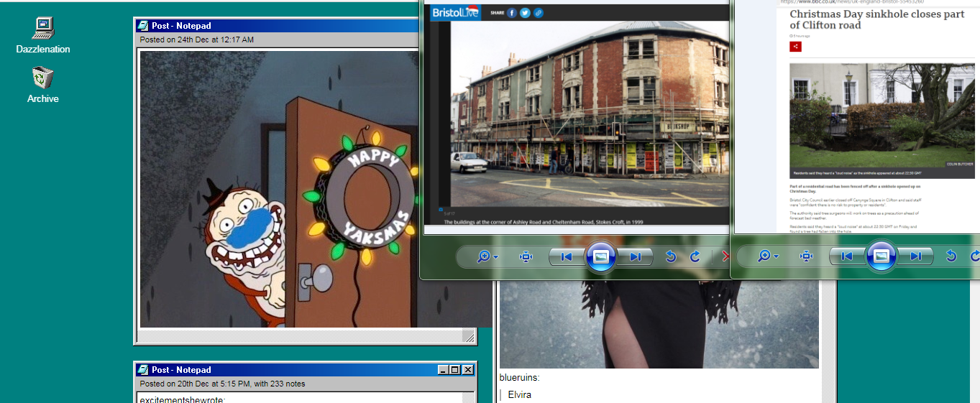Click the resize grip of the Yaksmas notepad window
This screenshot has height=403, width=980.
(x=469, y=337)
